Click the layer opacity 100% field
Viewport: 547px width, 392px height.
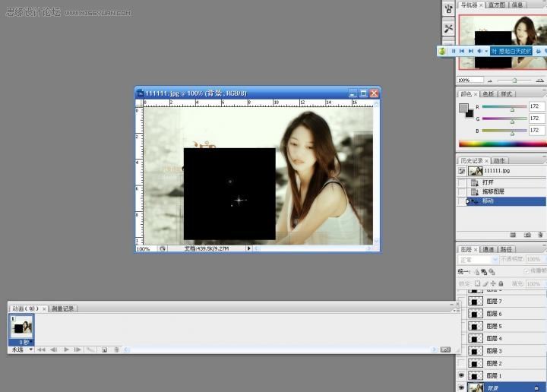point(536,259)
